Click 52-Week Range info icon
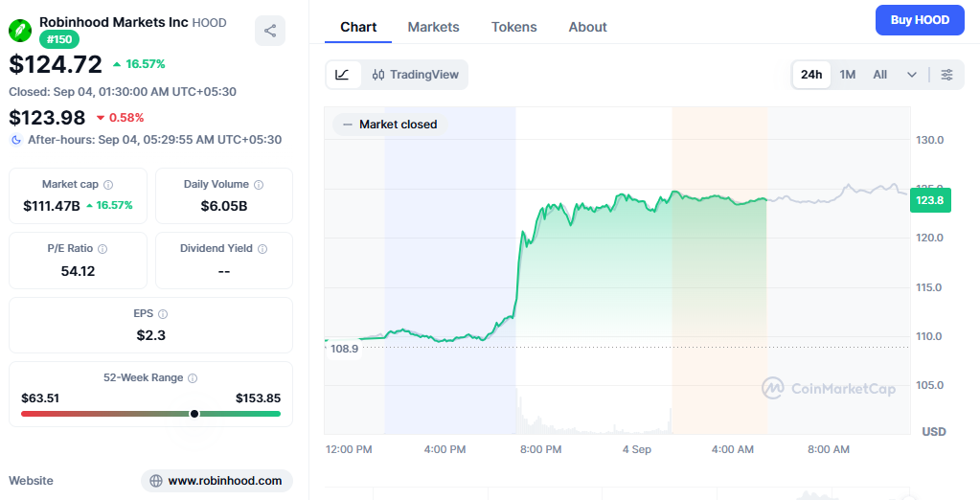The height and width of the screenshot is (500, 980). coord(193,378)
